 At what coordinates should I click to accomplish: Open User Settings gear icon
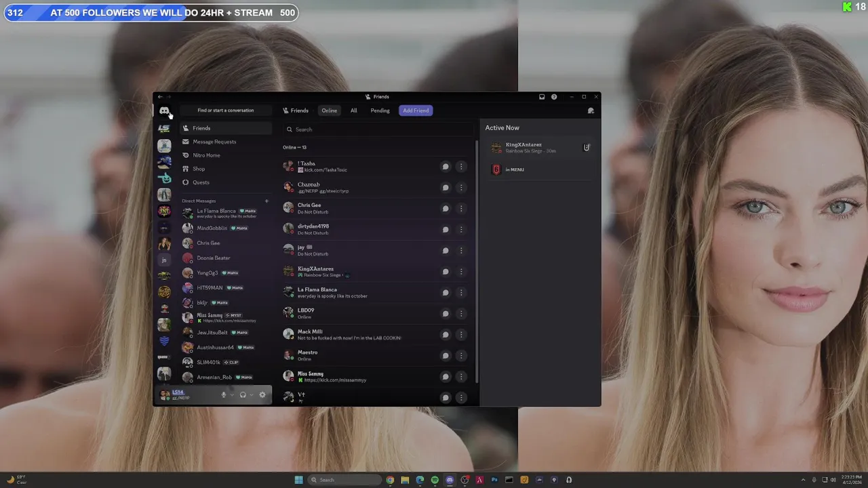(262, 395)
